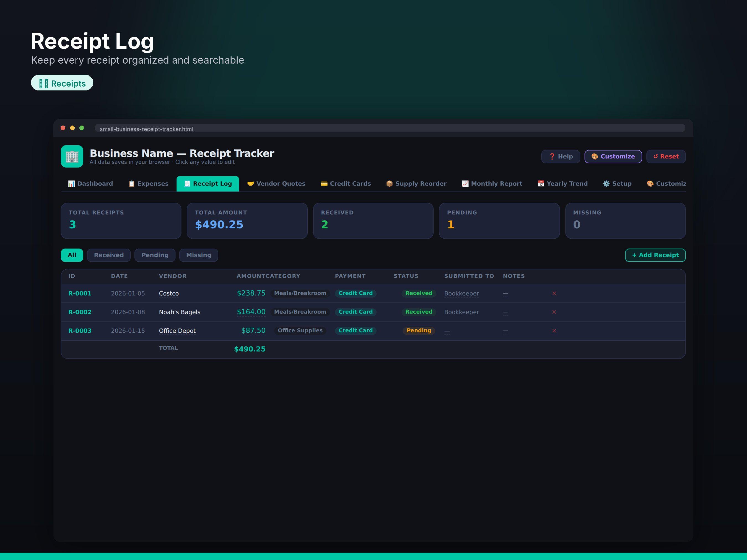This screenshot has width=747, height=560.
Task: Click the Total Amount $490.25 card
Action: 247,221
